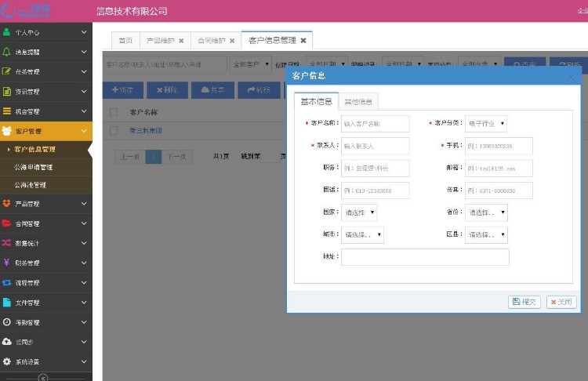Click the company logo at top left
The image size is (588, 381).
pyautogui.click(x=25, y=10)
